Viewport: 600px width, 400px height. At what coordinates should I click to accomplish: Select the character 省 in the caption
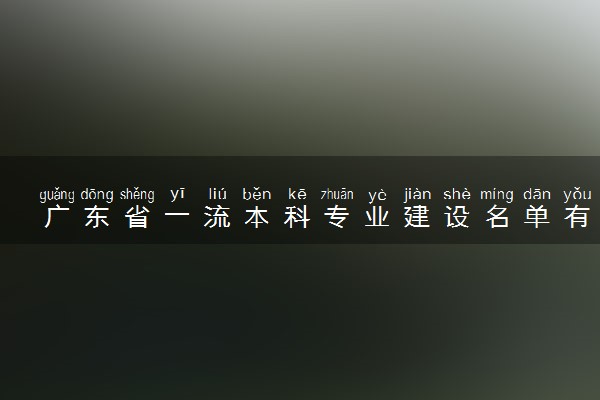point(137,217)
